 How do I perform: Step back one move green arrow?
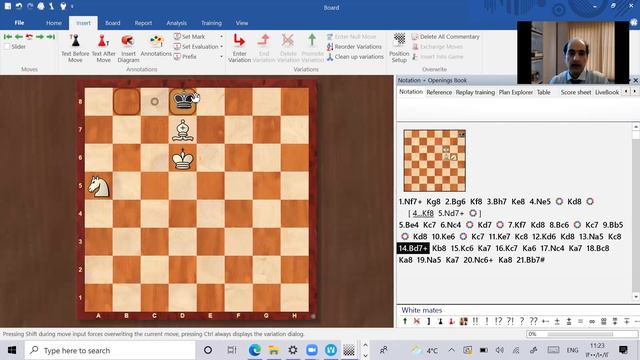[x=19, y=37]
